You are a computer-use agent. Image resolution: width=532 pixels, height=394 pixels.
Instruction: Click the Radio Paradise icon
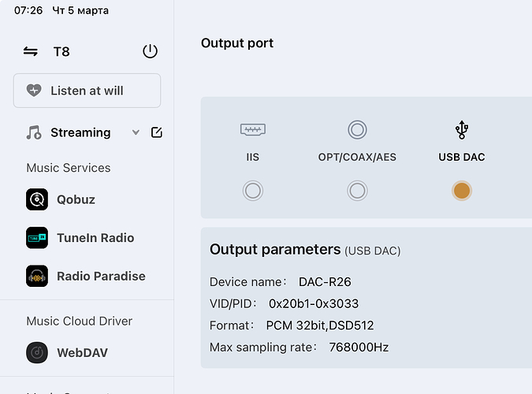pyautogui.click(x=37, y=277)
